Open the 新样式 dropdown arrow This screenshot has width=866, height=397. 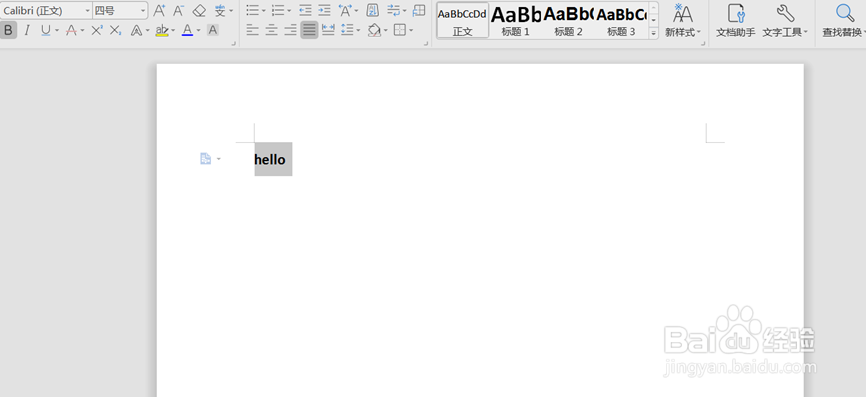[698, 32]
